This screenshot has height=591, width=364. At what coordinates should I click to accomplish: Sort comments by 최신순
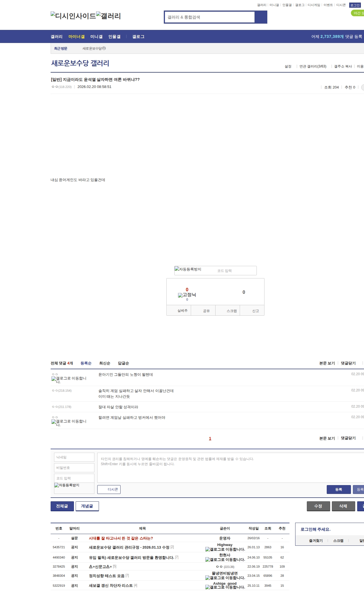[105, 363]
